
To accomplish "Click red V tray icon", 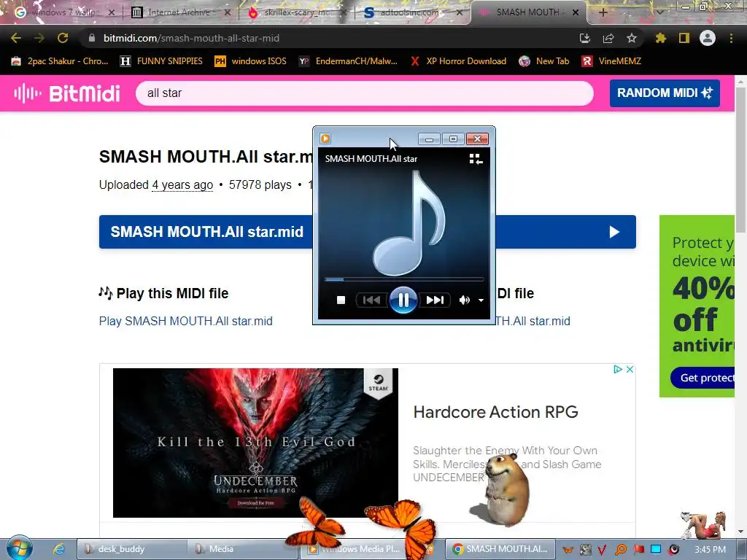I will pyautogui.click(x=602, y=550).
